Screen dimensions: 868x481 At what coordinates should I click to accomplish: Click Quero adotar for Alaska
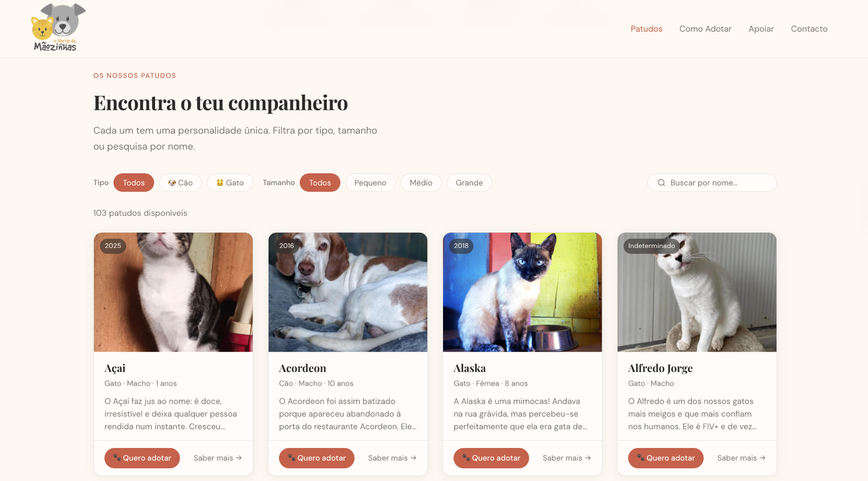click(491, 458)
